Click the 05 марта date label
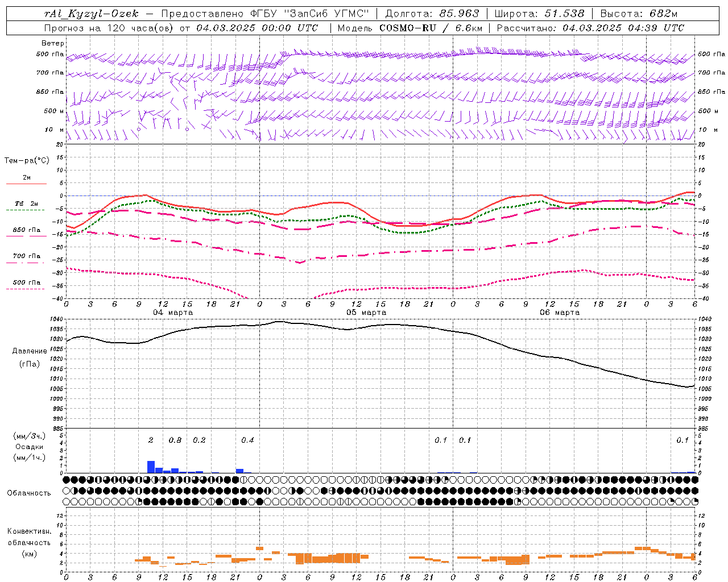 click(366, 313)
